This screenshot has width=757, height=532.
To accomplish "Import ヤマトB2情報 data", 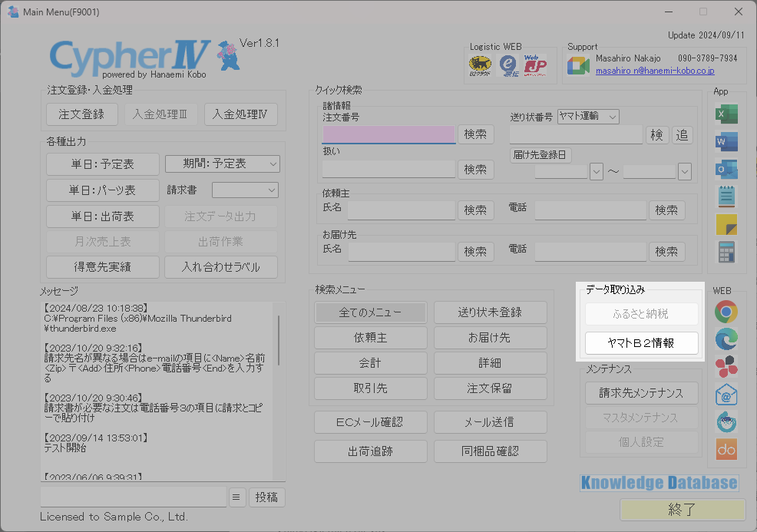I will [x=642, y=342].
